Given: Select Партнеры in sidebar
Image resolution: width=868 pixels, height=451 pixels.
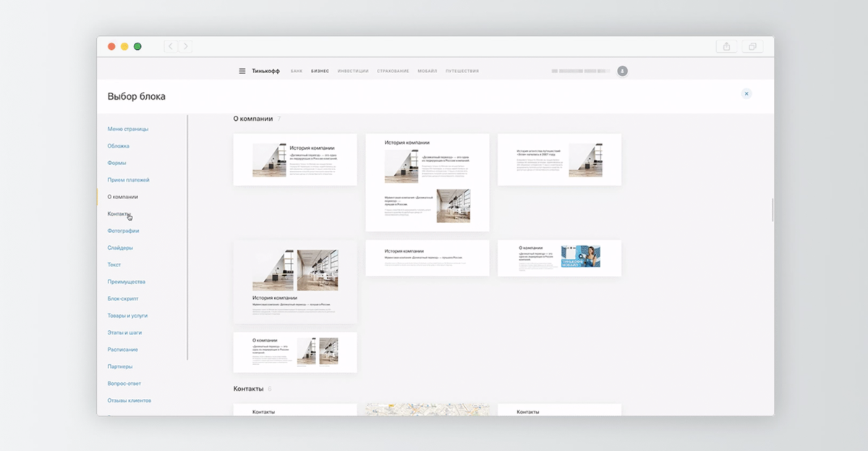Looking at the screenshot, I should (120, 366).
